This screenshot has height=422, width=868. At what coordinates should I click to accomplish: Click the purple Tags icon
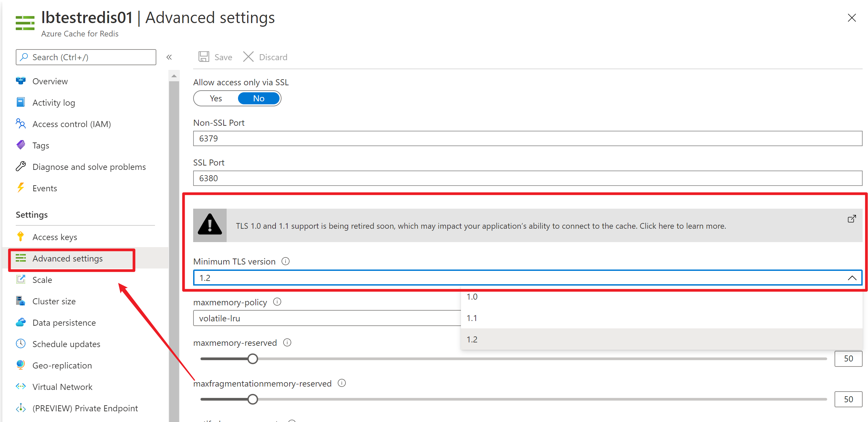click(20, 145)
